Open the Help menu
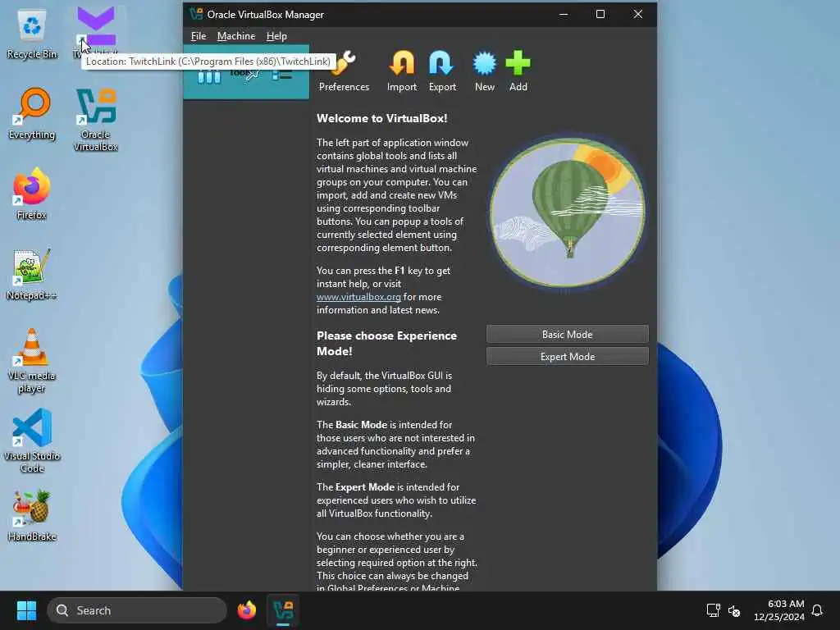 point(276,36)
